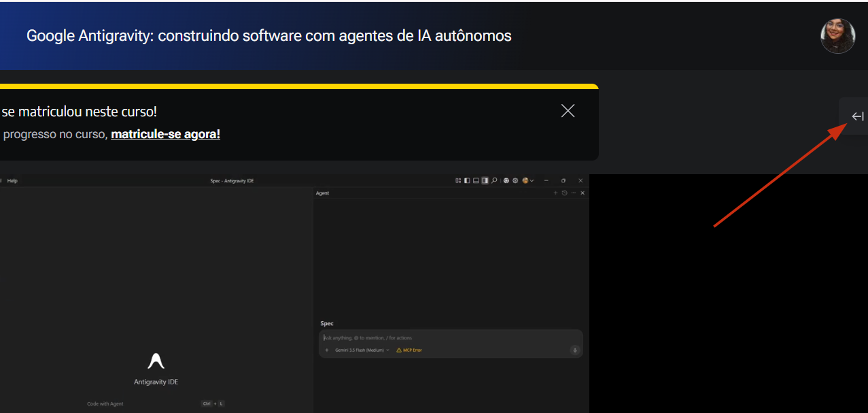
Task: Open the Help menu in Antigravity IDE
Action: click(12, 181)
